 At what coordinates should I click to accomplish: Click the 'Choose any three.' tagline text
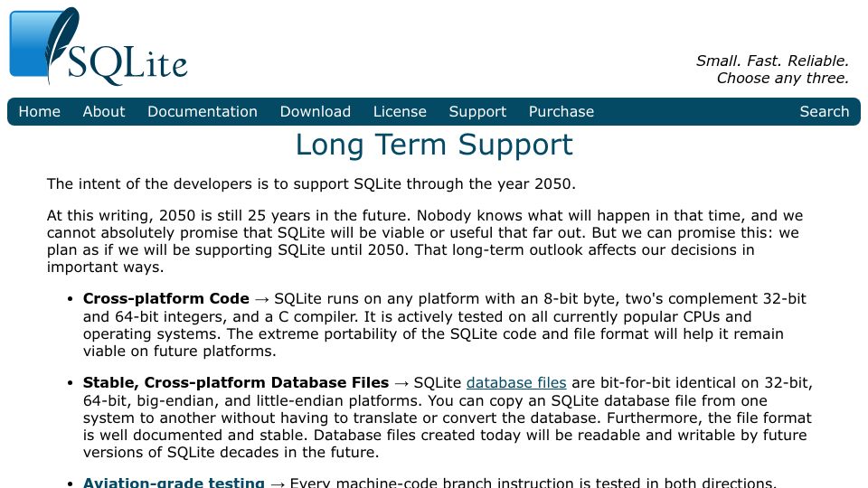pyautogui.click(x=783, y=78)
